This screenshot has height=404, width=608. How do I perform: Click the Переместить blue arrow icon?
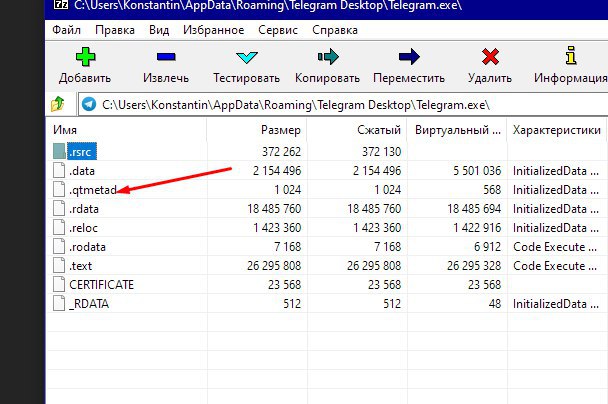click(409, 57)
